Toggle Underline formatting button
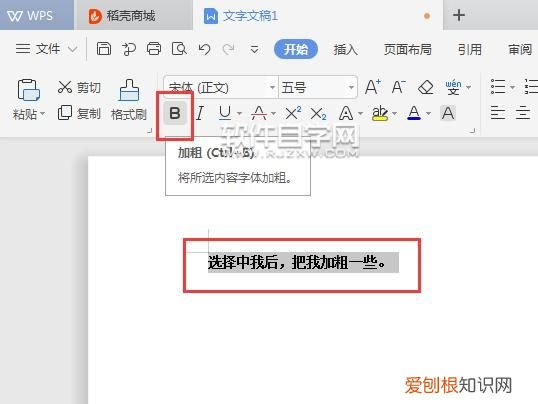This screenshot has width=538, height=404. 225,113
